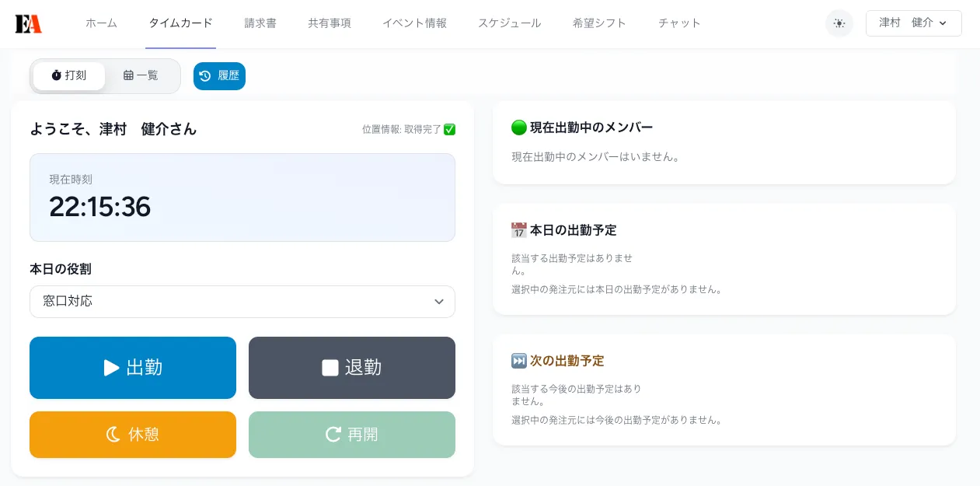This screenshot has width=980, height=486.
Task: Go to the ホーム tab
Action: (101, 23)
